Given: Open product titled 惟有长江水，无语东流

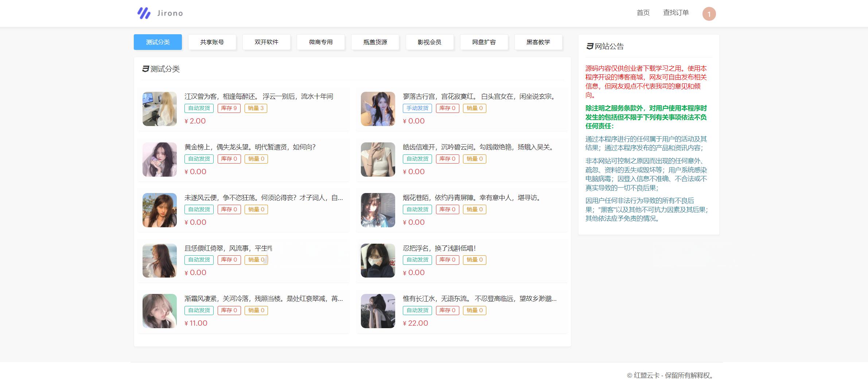Looking at the screenshot, I should tap(480, 299).
